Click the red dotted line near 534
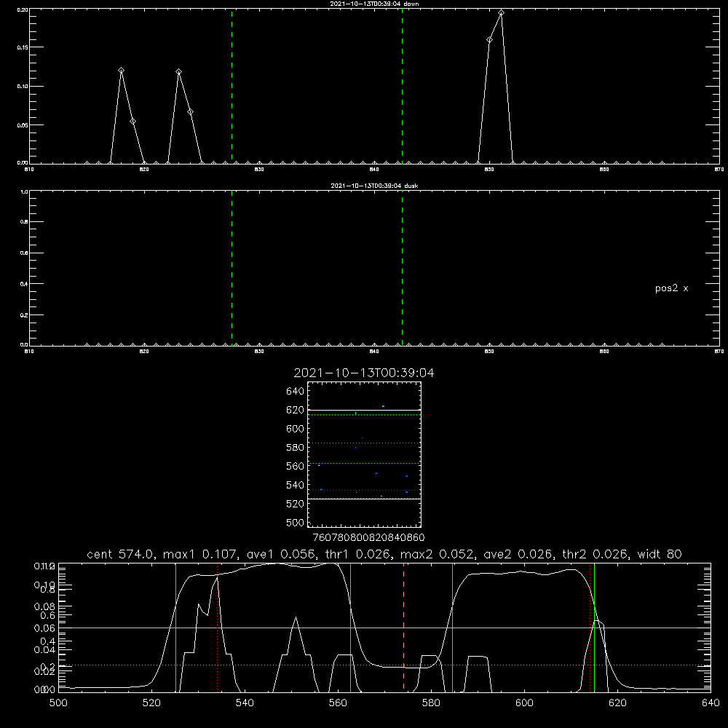Image resolution: width=728 pixels, height=728 pixels. [217, 627]
